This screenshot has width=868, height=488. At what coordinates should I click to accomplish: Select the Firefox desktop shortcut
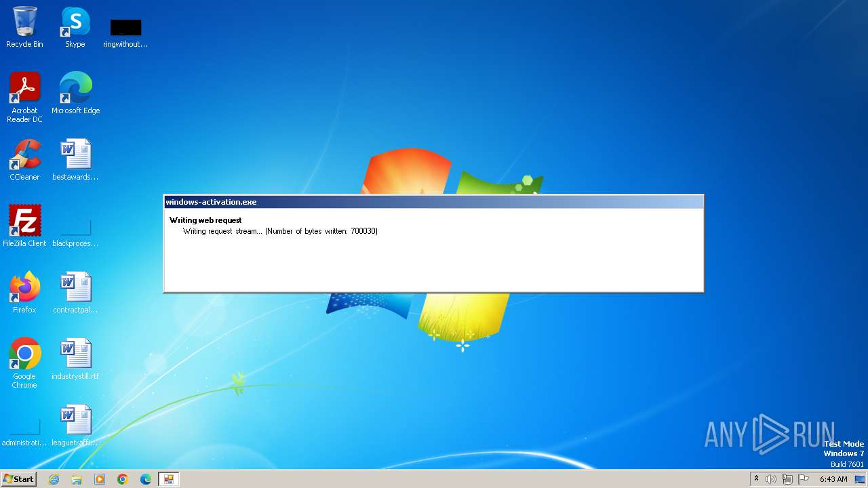click(24, 293)
